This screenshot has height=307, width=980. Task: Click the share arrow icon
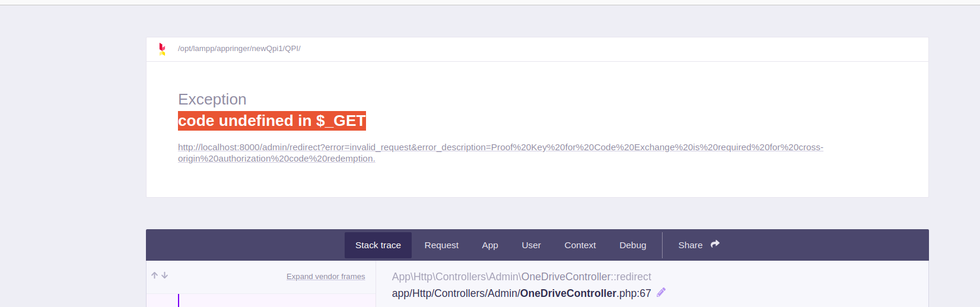point(715,244)
